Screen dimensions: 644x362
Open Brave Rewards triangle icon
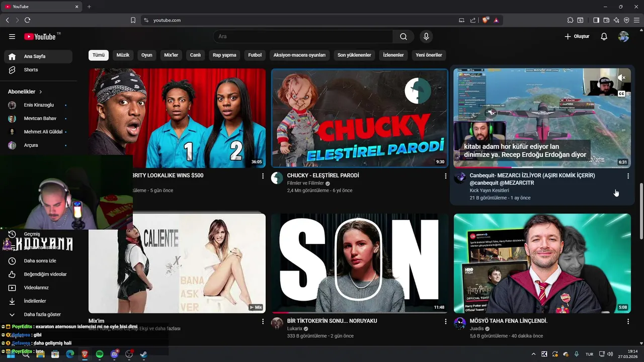tap(496, 20)
